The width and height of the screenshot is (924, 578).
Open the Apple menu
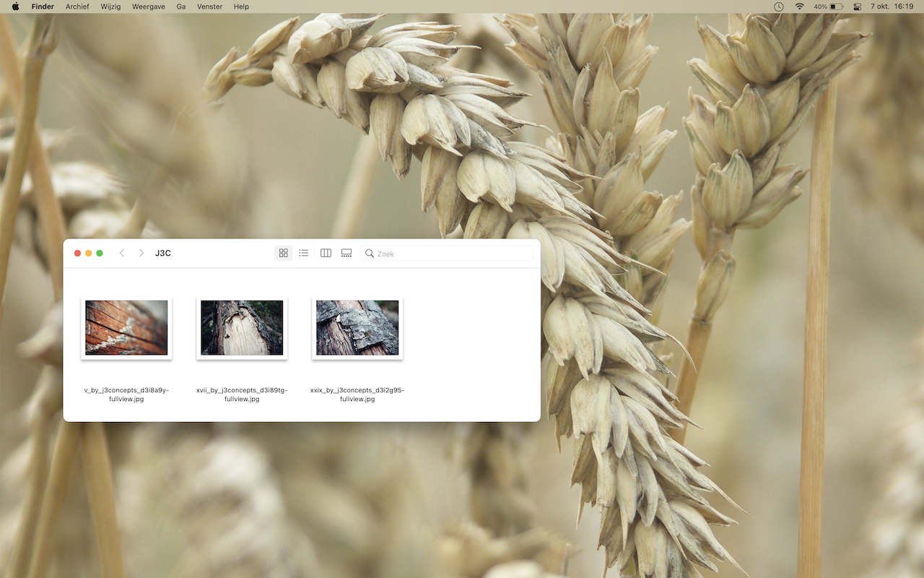[x=16, y=7]
